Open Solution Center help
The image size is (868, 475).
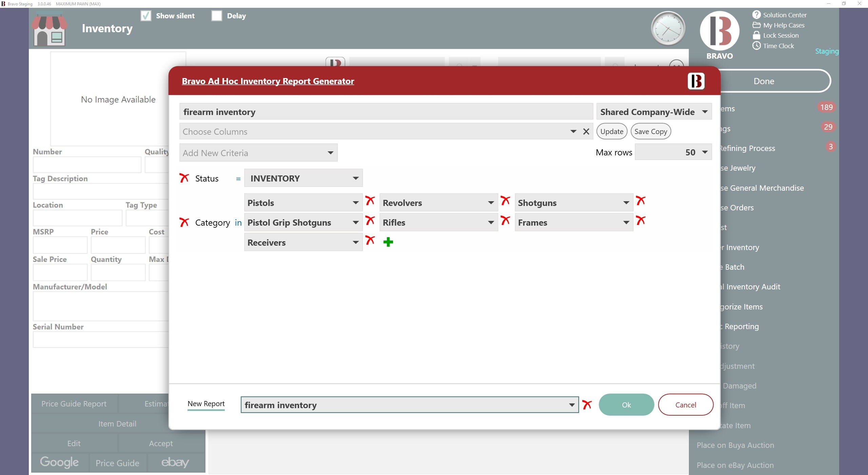tap(779, 15)
